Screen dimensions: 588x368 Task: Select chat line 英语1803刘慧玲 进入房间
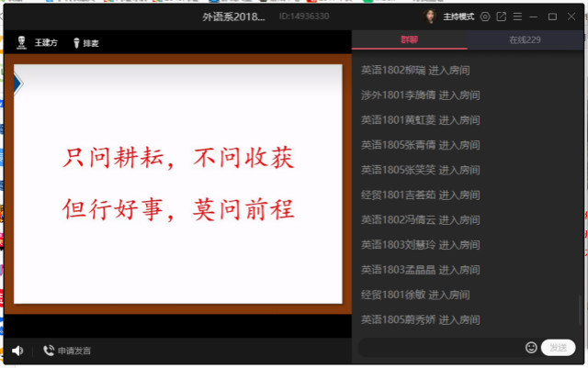point(421,245)
